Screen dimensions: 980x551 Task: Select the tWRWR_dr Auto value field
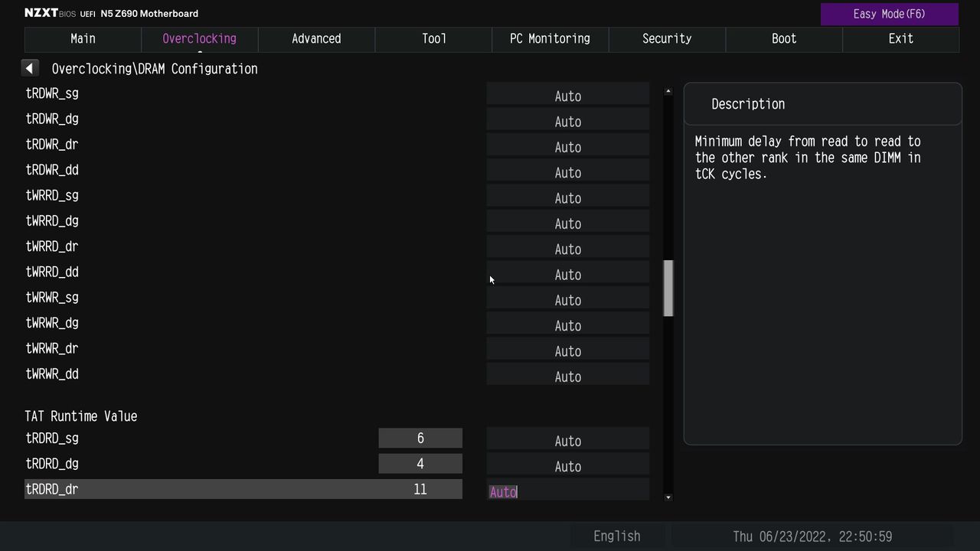(x=568, y=350)
